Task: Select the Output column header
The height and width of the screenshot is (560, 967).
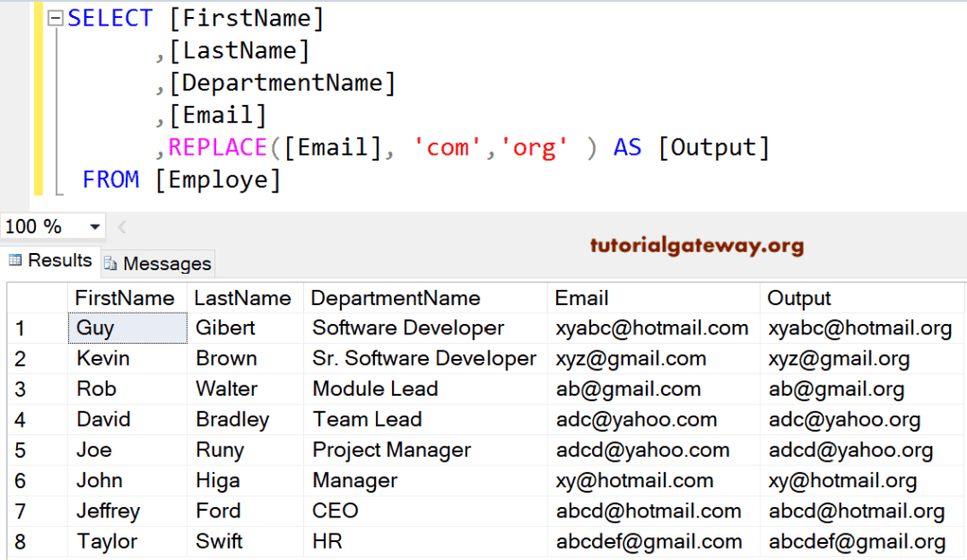Action: pos(799,297)
